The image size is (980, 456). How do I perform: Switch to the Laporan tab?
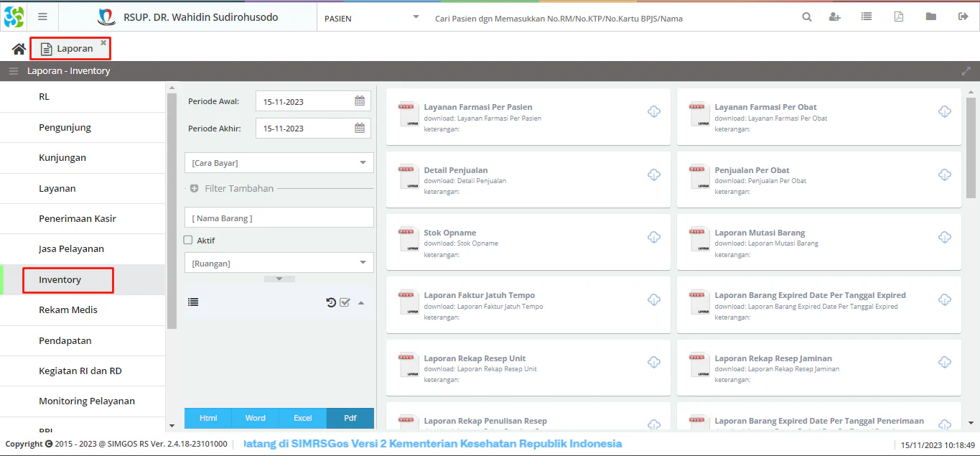[x=69, y=49]
